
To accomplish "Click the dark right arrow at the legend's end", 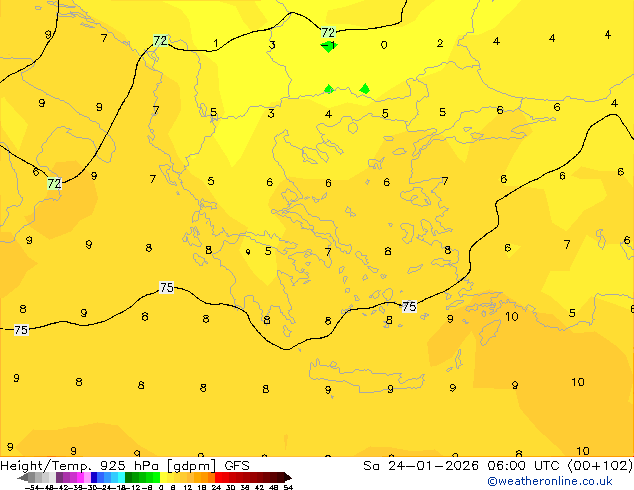I will (288, 477).
